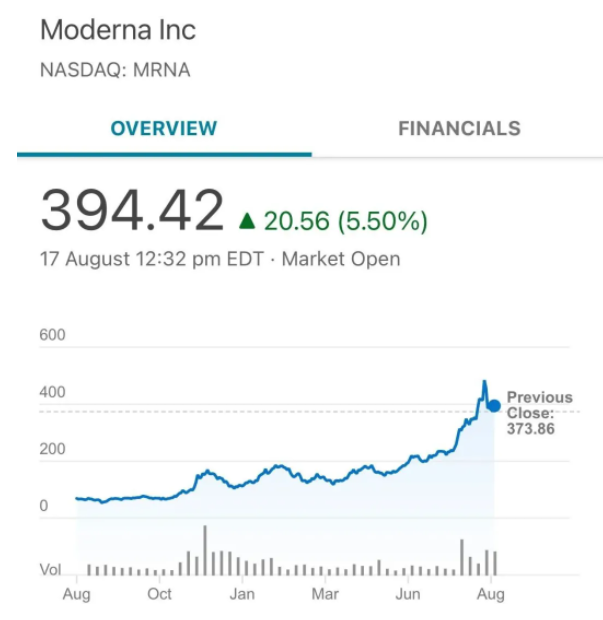Open the FINANCIALS tab
The height and width of the screenshot is (620, 603).
[459, 128]
